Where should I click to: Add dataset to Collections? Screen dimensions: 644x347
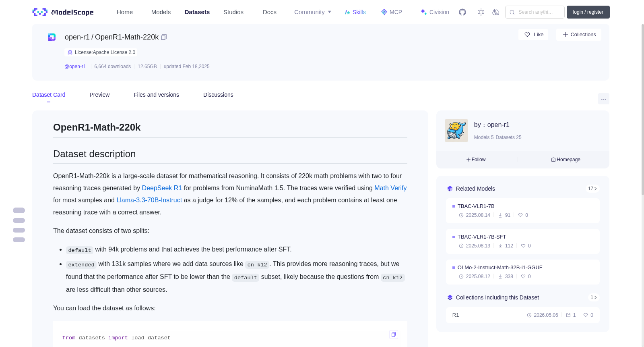click(x=579, y=35)
